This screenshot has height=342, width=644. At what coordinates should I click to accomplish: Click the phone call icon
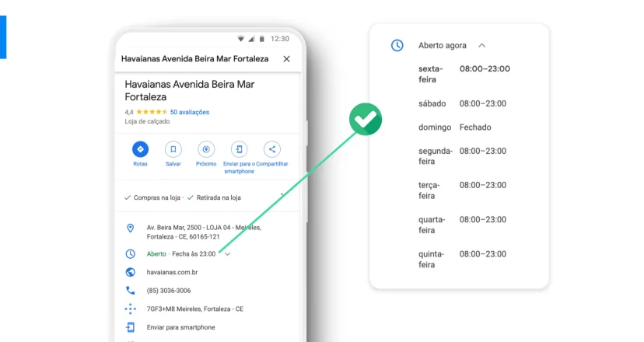tap(130, 290)
